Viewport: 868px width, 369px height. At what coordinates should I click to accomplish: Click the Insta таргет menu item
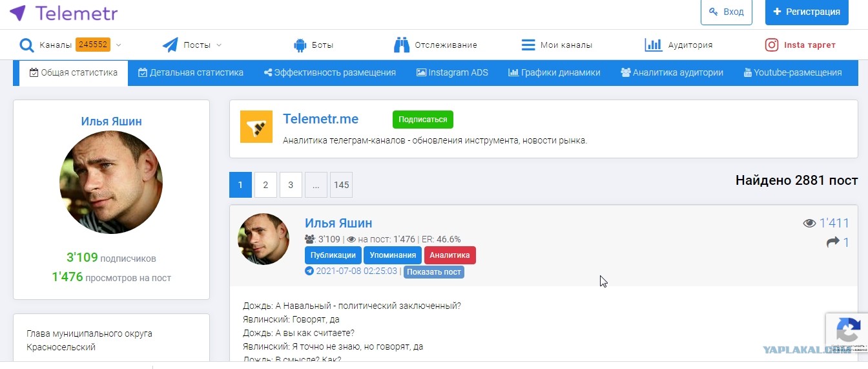click(800, 45)
